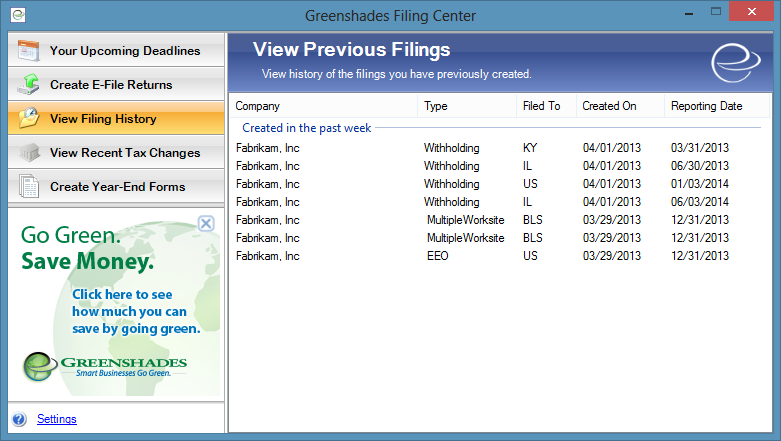Click the Greenshades logo in the header banner
781x441 pixels.
coord(736,63)
